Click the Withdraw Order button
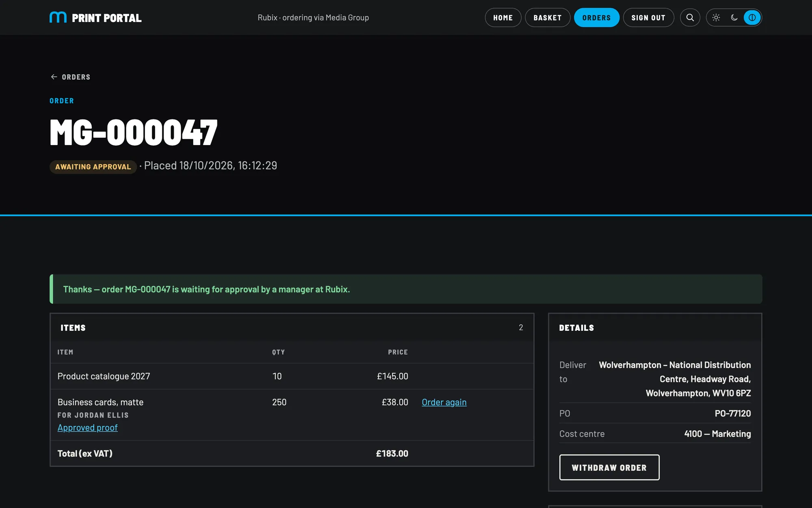Screen dimensions: 812x508 [609, 467]
